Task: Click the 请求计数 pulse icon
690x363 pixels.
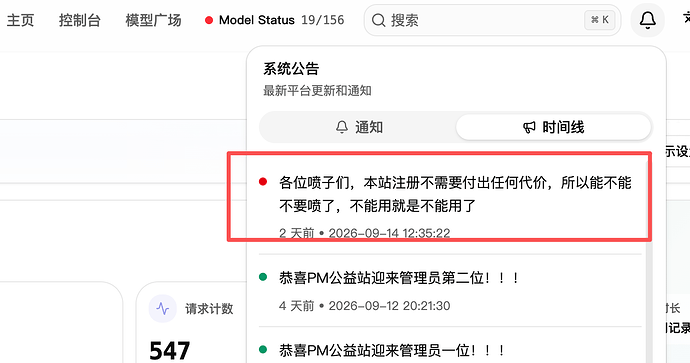Action: coord(163,308)
